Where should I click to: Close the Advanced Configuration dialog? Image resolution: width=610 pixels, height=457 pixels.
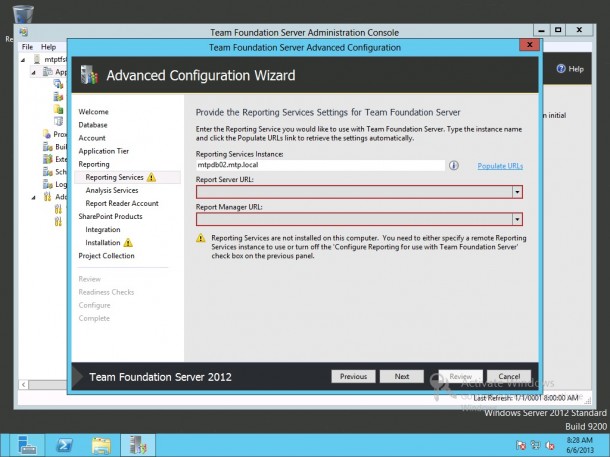529,45
